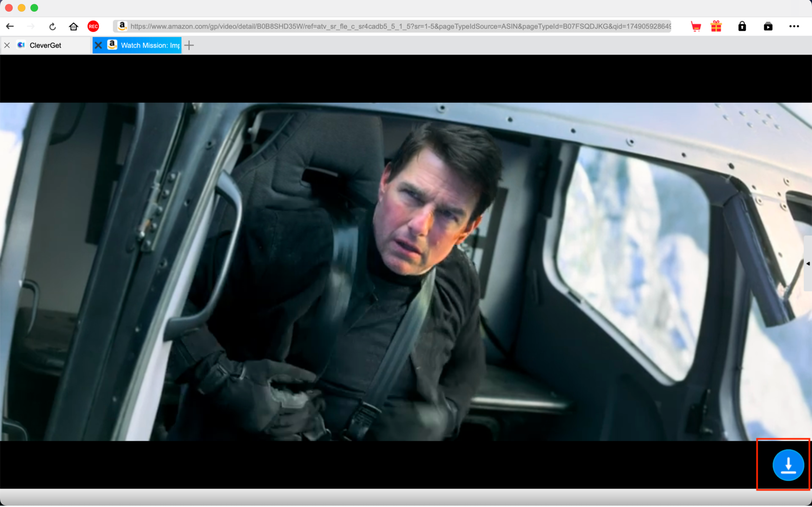Click the playing video frame
The height and width of the screenshot is (507, 812).
coord(406,272)
